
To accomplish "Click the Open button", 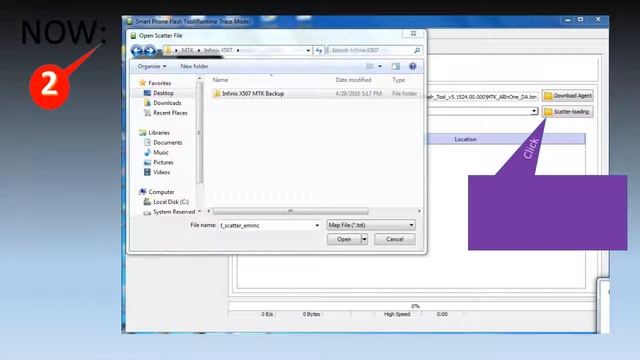I will [344, 239].
